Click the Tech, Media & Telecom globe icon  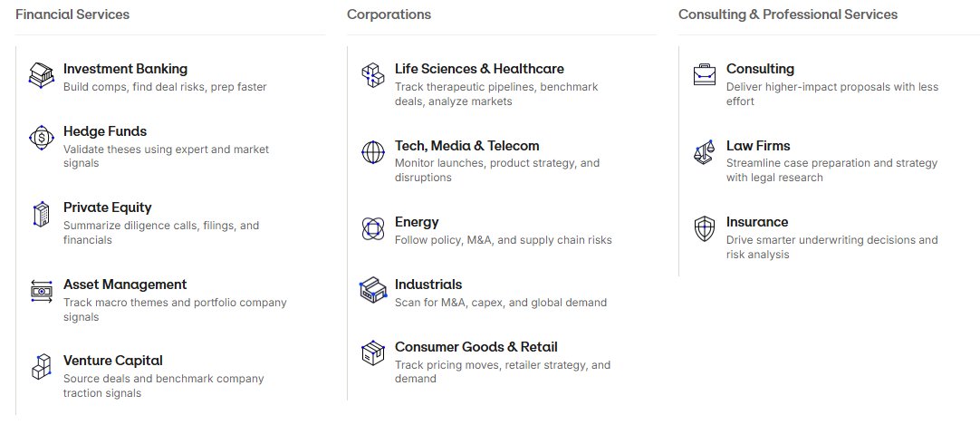click(373, 152)
